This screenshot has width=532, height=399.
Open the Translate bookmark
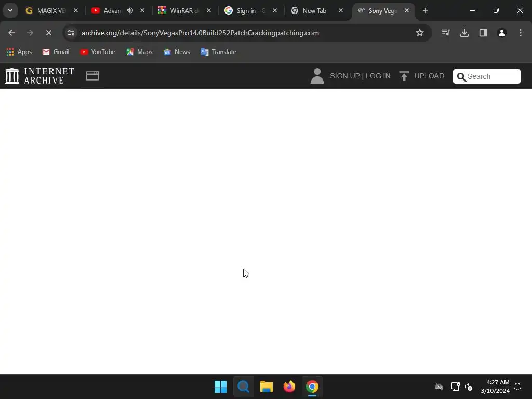pos(219,52)
